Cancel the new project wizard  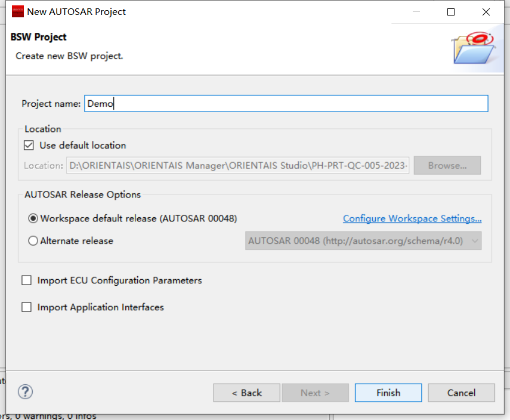(x=461, y=393)
